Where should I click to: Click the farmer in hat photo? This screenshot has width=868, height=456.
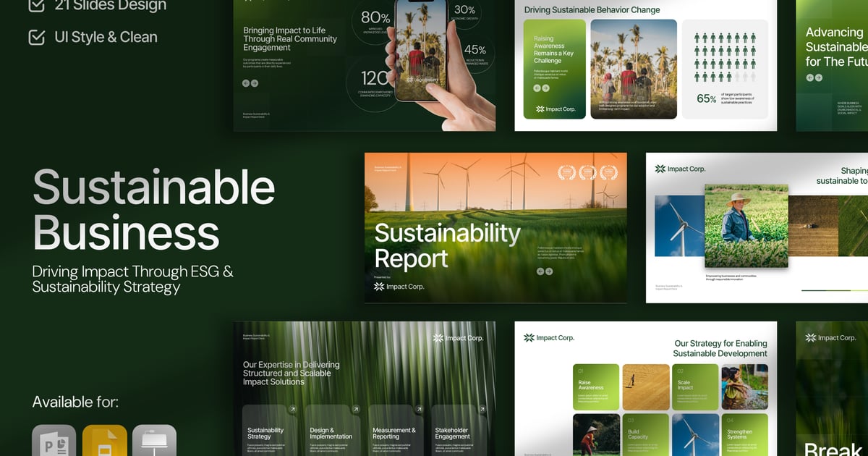[x=746, y=226]
